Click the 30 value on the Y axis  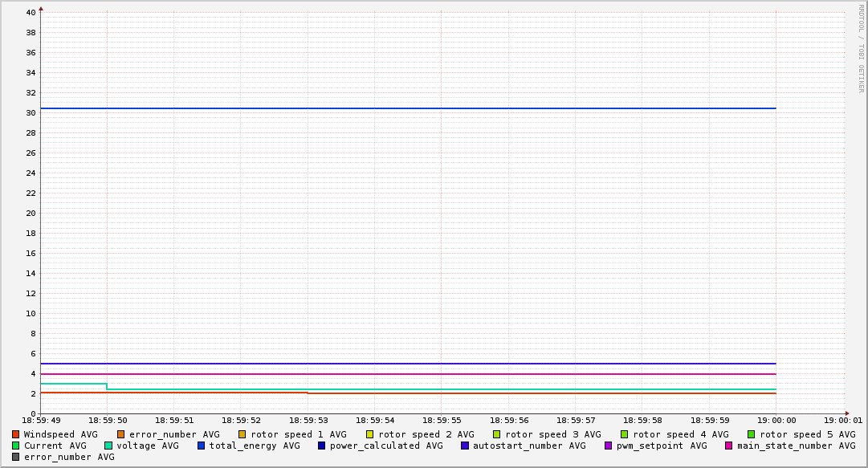click(x=30, y=112)
